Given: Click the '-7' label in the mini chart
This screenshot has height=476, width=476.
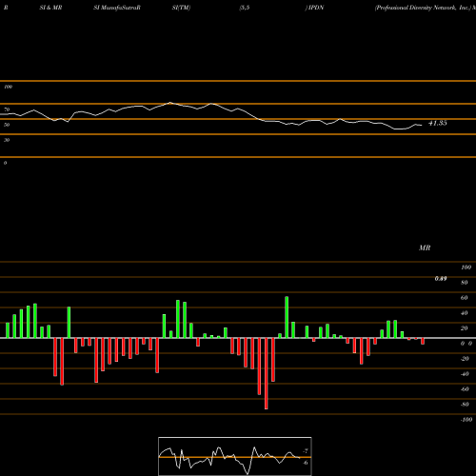Looking at the screenshot, I should coord(306,451).
